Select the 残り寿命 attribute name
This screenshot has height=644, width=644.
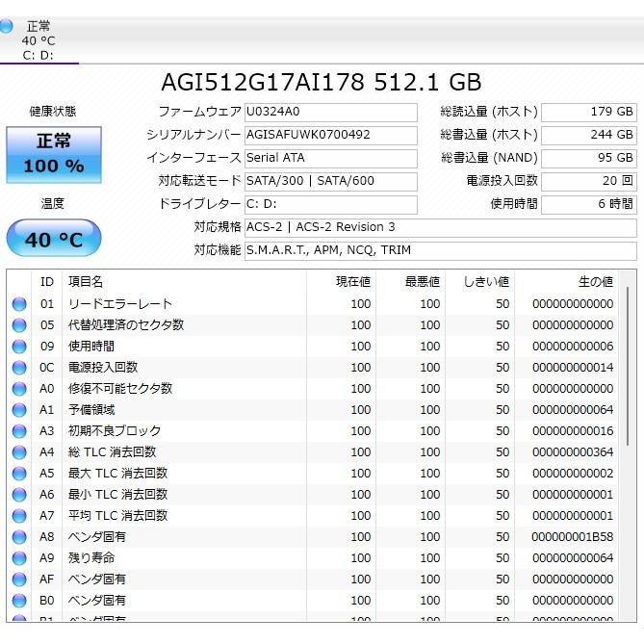[91, 558]
